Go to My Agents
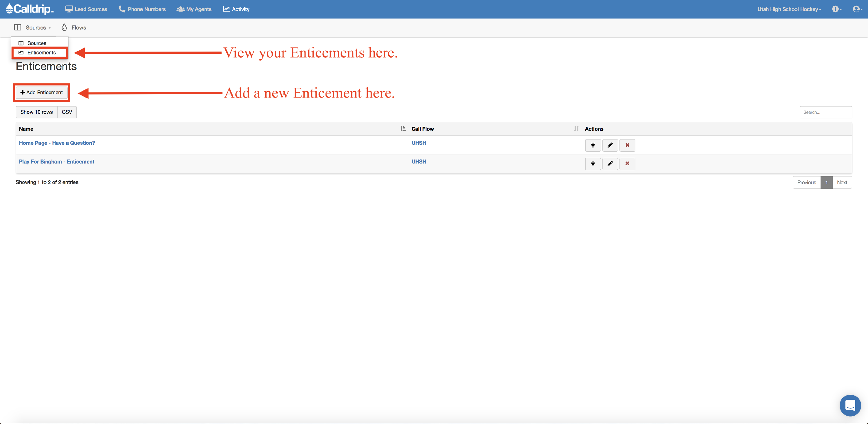868x424 pixels. 194,9
